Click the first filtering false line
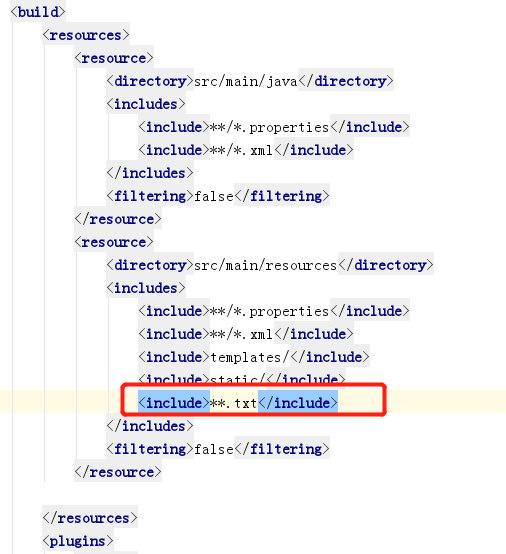The image size is (506, 554). pos(218,196)
